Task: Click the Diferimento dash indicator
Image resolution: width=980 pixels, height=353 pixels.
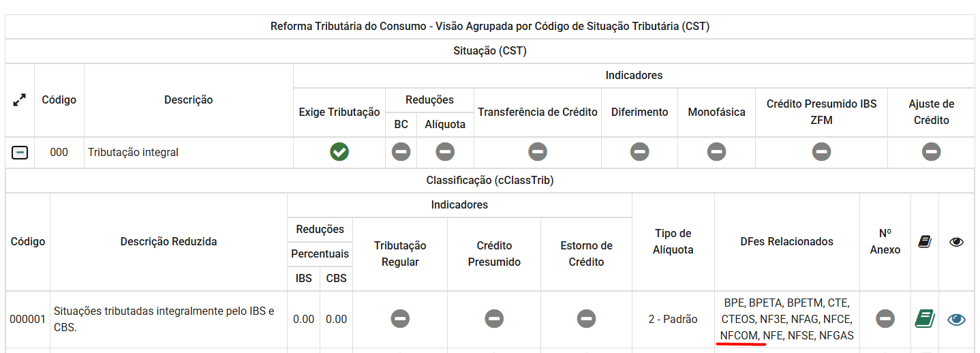Action: (x=639, y=152)
